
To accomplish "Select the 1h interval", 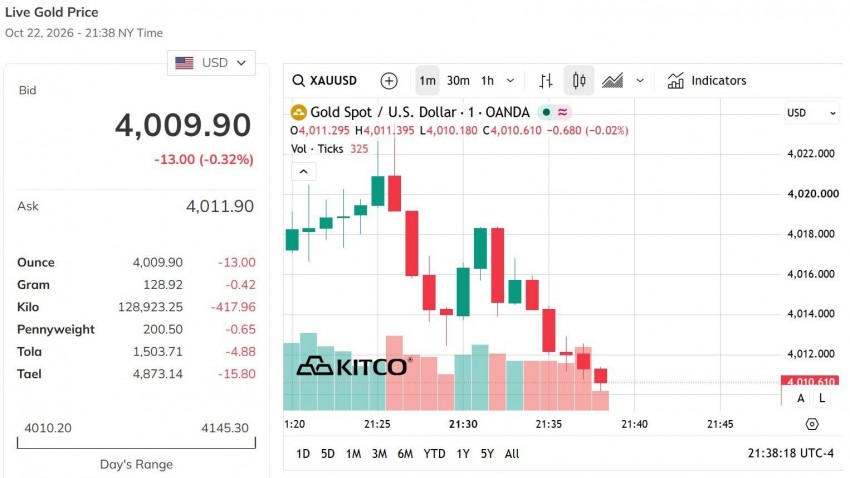I will click(487, 81).
